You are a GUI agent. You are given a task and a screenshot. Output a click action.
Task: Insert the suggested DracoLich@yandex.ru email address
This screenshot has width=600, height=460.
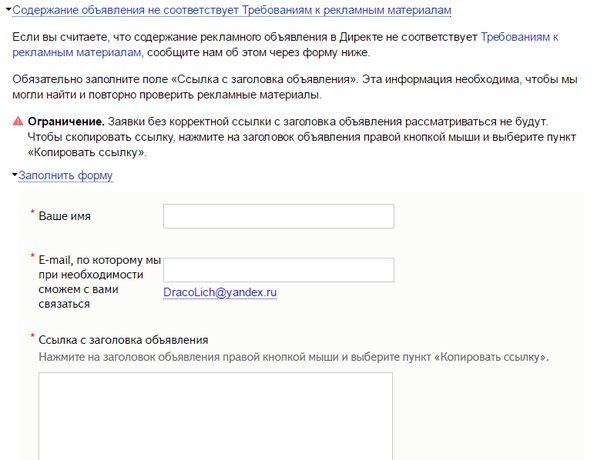[219, 293]
